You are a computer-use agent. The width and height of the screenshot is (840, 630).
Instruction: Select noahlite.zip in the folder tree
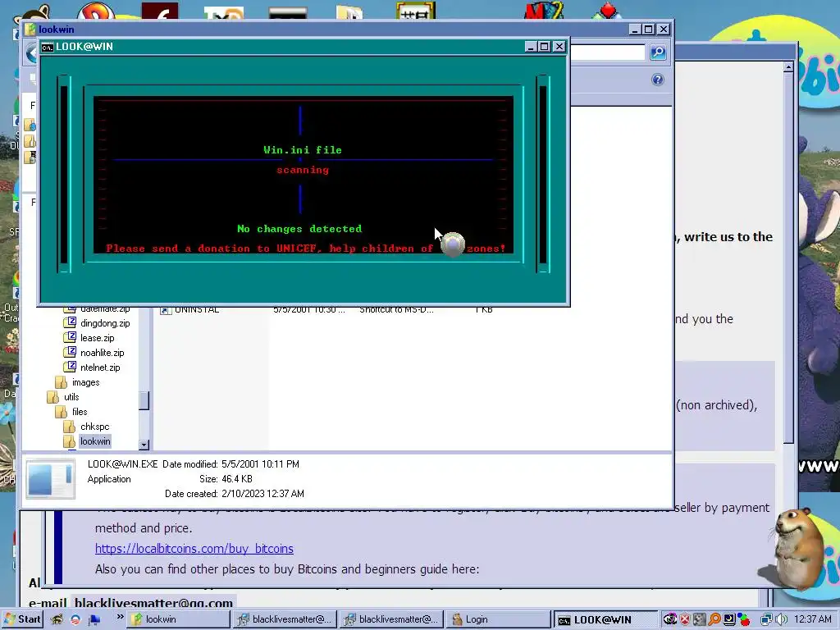click(94, 353)
